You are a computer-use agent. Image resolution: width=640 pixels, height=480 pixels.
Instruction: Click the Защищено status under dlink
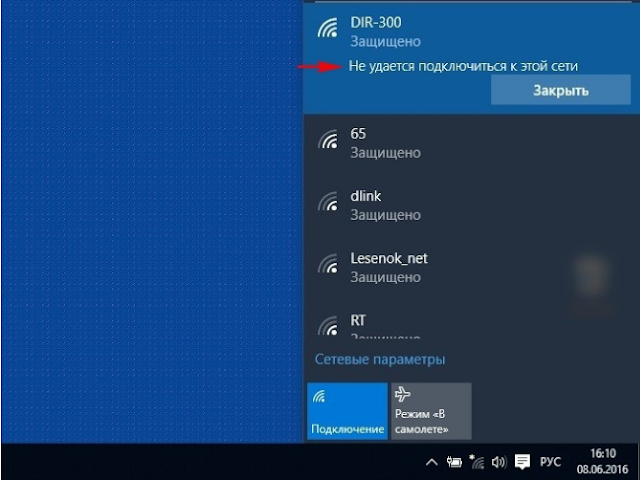pos(385,215)
